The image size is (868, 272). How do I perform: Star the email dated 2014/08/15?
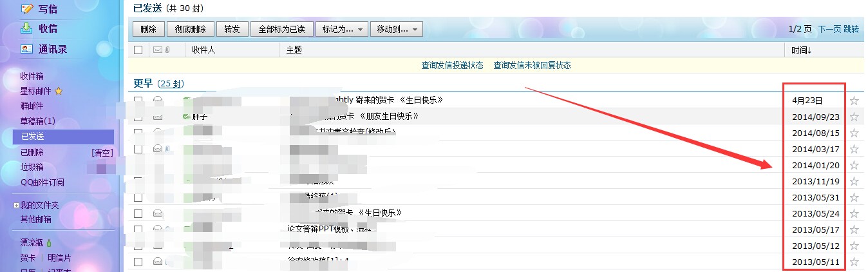[854, 133]
